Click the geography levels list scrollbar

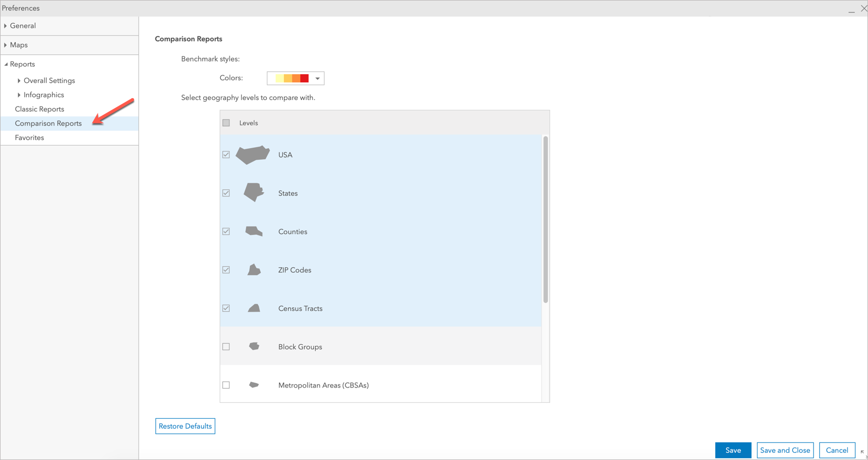(545, 220)
